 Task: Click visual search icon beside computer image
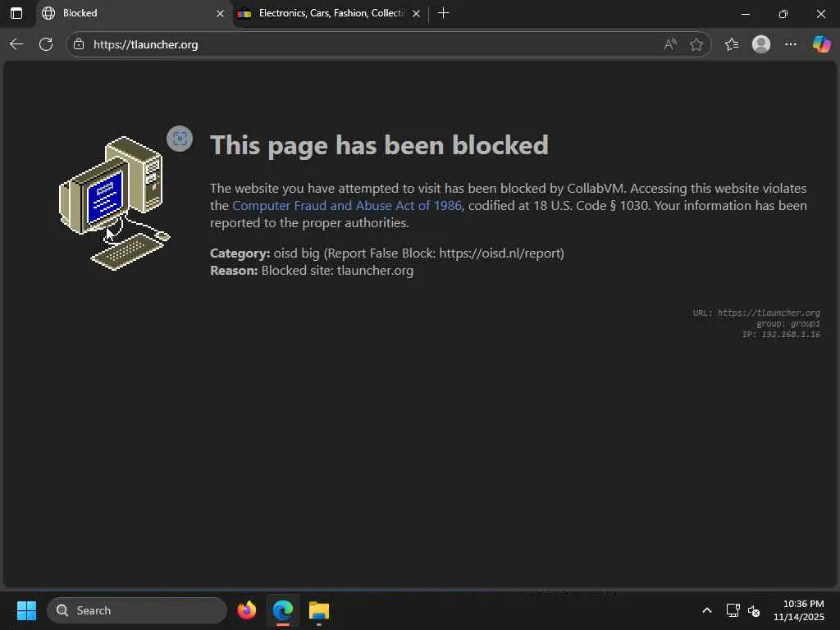coord(180,139)
